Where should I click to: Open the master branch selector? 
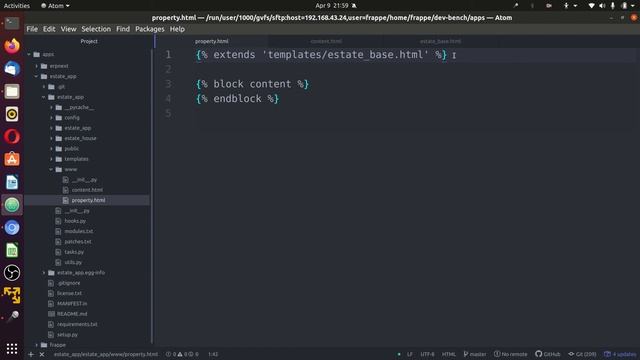[x=475, y=354]
